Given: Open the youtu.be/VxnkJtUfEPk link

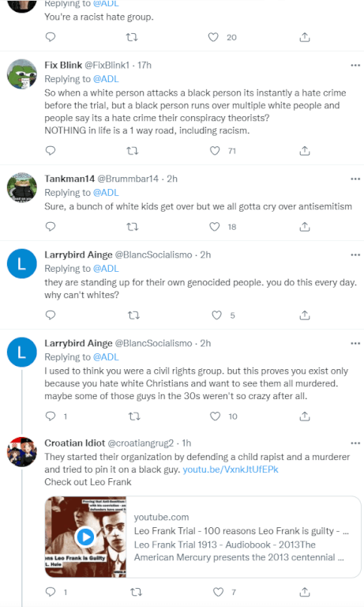Looking at the screenshot, I should point(231,469).
